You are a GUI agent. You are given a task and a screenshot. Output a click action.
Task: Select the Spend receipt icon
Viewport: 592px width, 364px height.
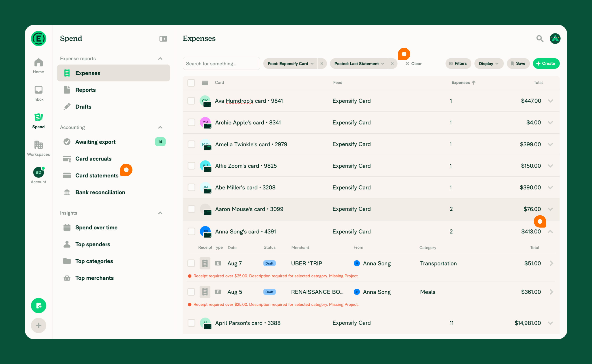(x=39, y=117)
